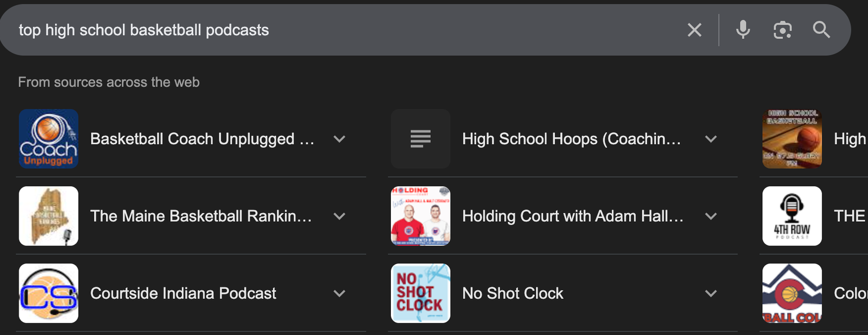Expand the Maine Basketball Rankings result chevron
The width and height of the screenshot is (868, 335).
coord(339,216)
